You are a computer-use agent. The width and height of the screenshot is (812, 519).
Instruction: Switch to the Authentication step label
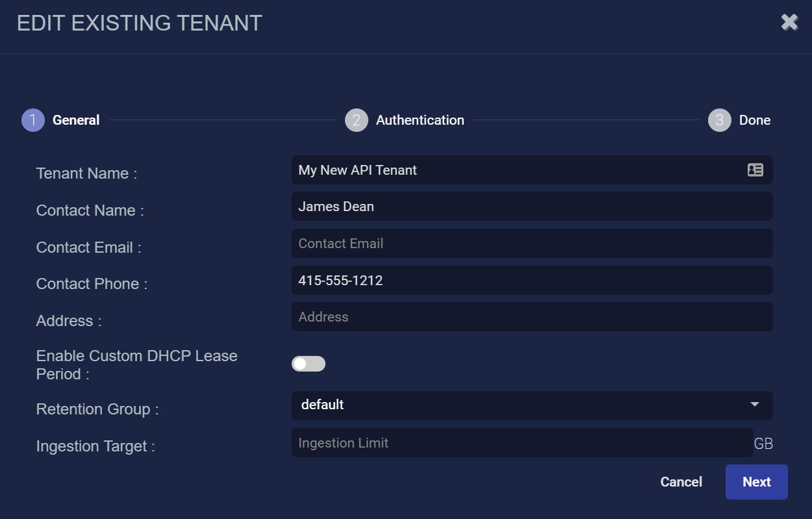[420, 120]
